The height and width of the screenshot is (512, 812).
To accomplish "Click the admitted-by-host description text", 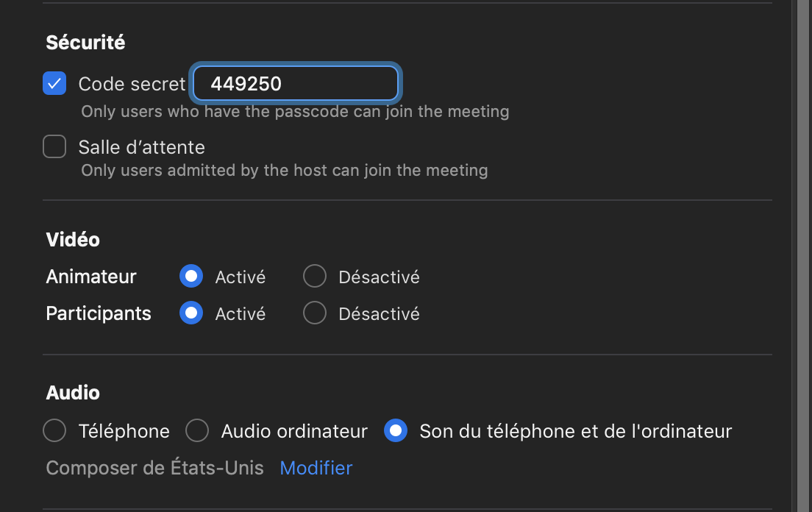I will click(284, 171).
